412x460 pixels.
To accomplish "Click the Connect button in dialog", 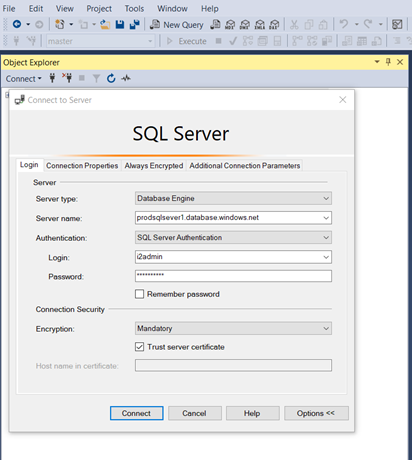I will [x=136, y=413].
